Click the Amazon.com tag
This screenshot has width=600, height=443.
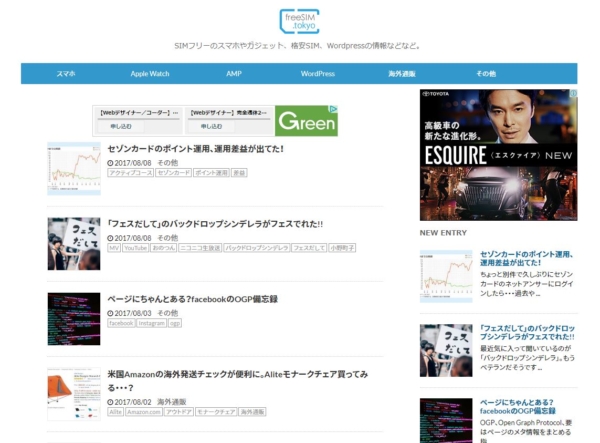pyautogui.click(x=144, y=412)
